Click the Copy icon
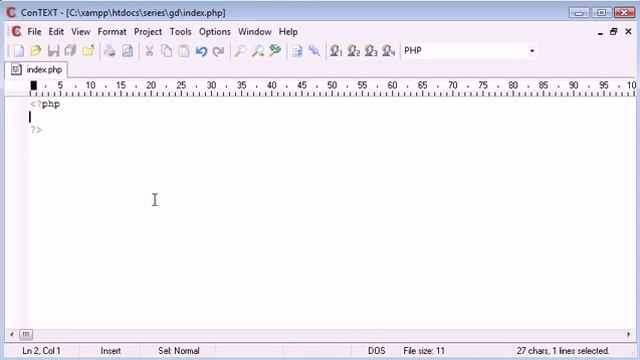640x360 pixels. click(167, 51)
